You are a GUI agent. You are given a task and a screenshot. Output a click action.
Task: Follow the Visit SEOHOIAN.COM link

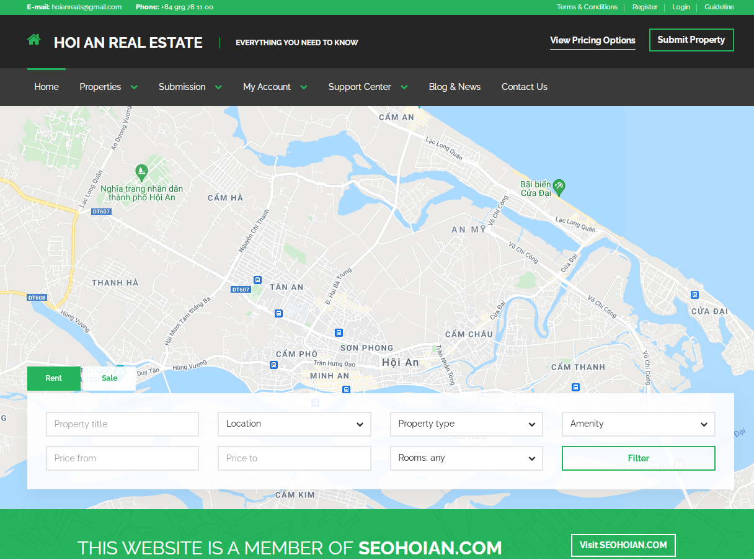(623, 545)
